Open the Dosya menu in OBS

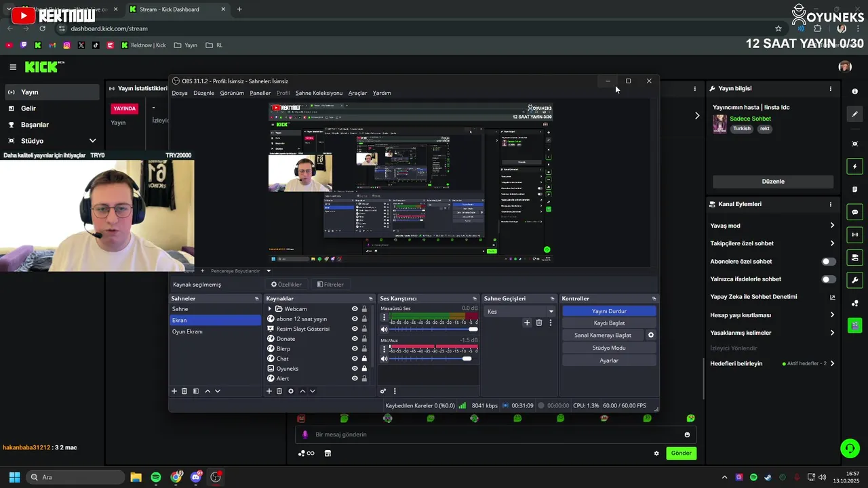pos(180,93)
